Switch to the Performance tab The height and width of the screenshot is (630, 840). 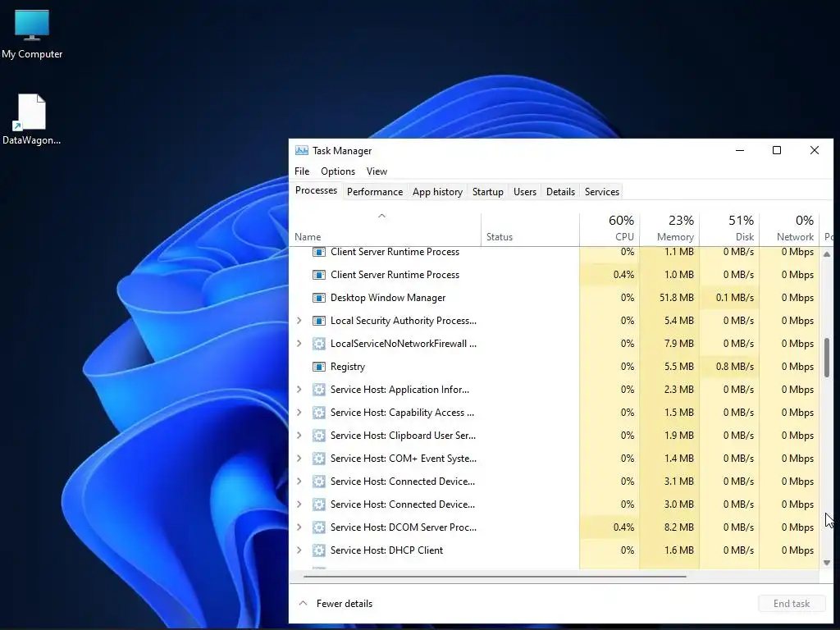click(x=375, y=192)
